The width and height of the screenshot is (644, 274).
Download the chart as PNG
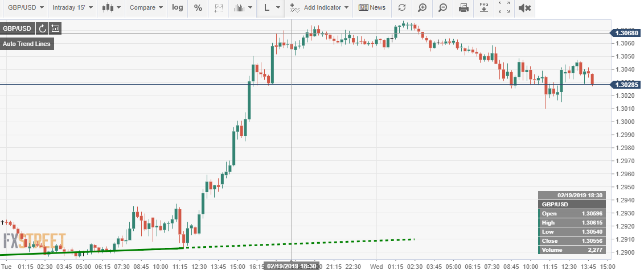[484, 8]
